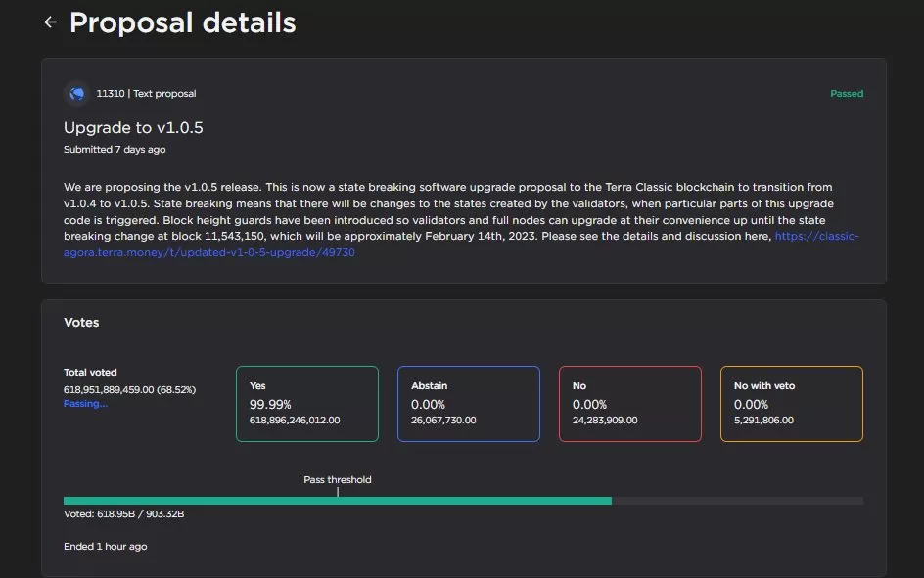Click the back arrow beside Proposal details
Image resolution: width=924 pixels, height=578 pixels.
[x=50, y=22]
